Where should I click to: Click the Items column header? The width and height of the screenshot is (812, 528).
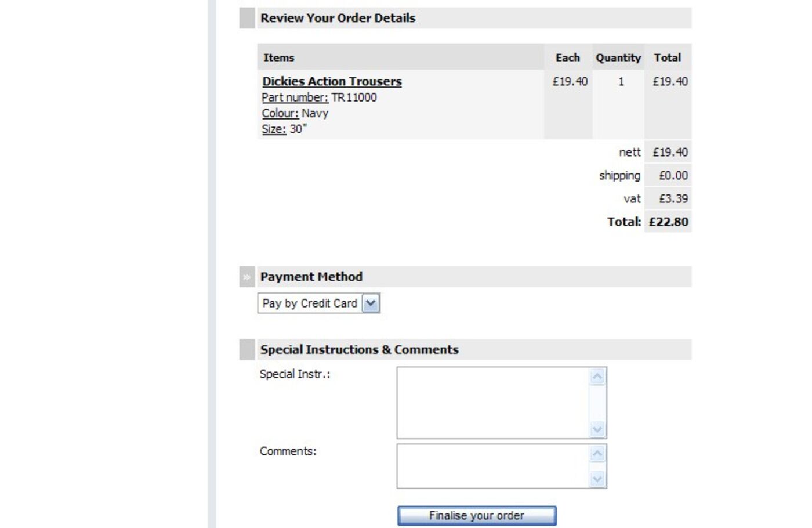(x=279, y=57)
